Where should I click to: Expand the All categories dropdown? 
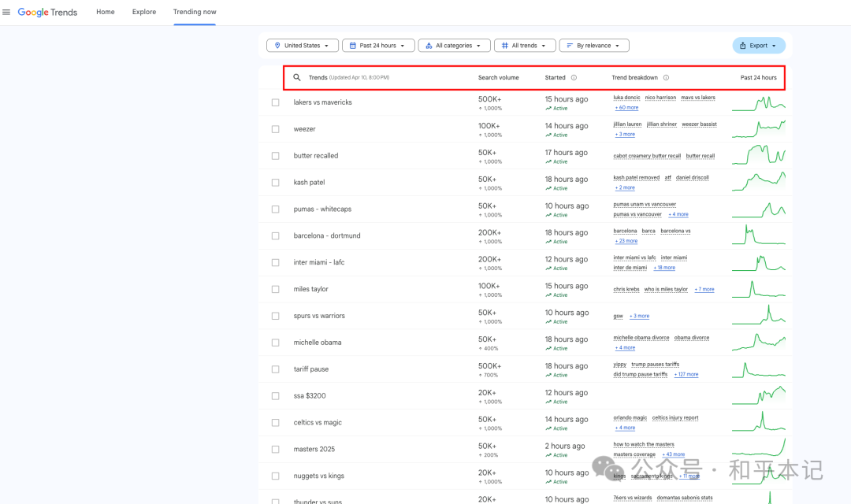point(455,46)
